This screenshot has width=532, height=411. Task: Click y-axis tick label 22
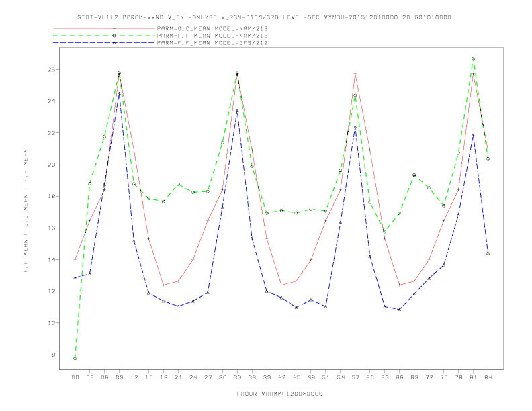(x=51, y=133)
